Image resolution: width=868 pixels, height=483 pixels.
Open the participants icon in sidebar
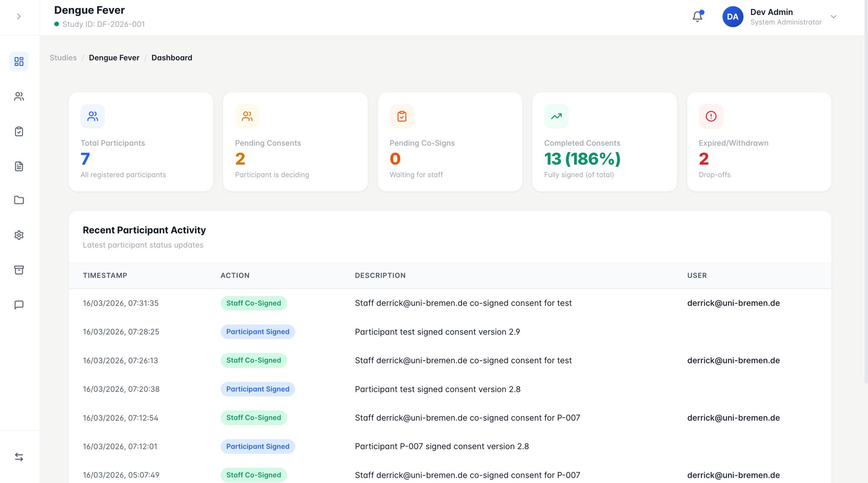click(19, 97)
